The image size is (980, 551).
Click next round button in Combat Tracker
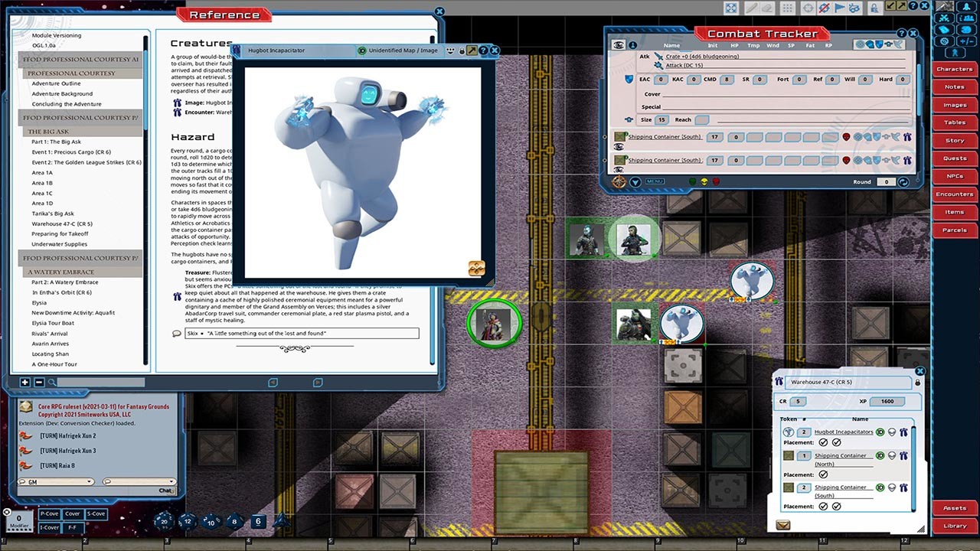pos(903,182)
